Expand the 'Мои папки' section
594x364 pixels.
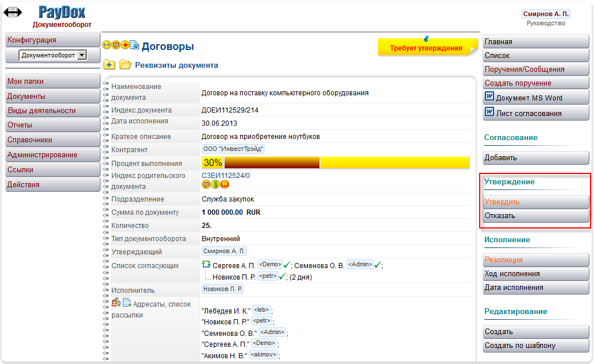(x=52, y=81)
